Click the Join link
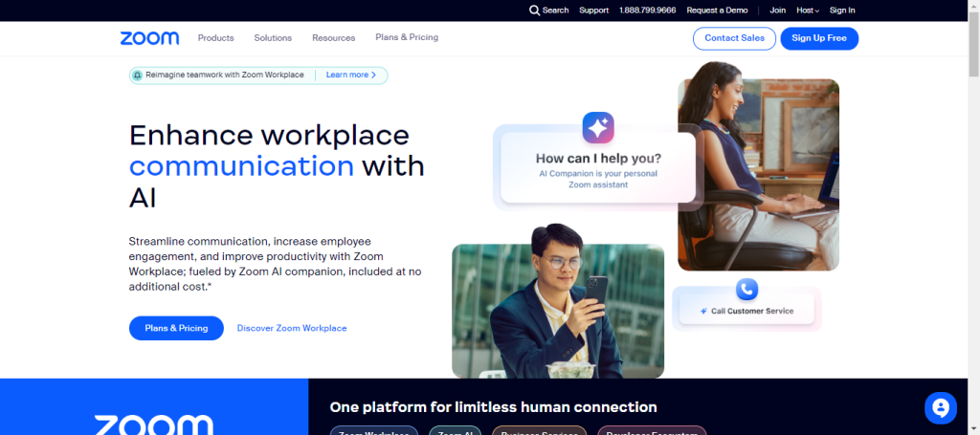980x435 pixels. pyautogui.click(x=777, y=11)
